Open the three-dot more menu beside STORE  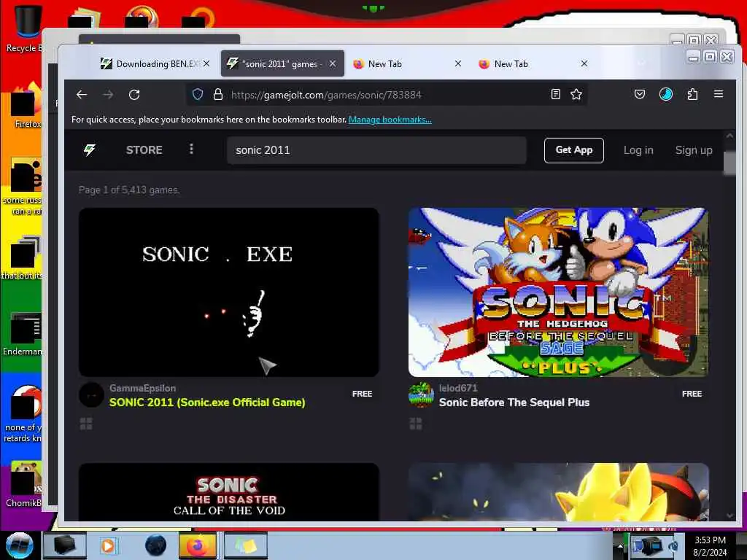click(191, 149)
